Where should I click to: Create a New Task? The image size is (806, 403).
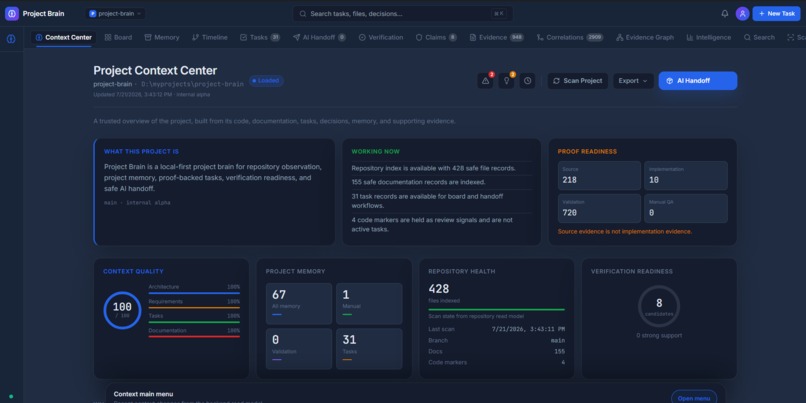776,14
